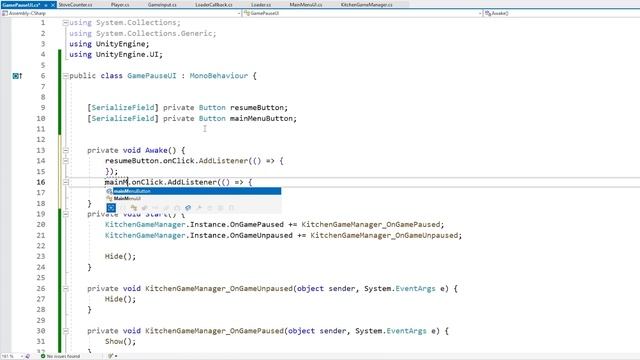Image resolution: width=640 pixels, height=360 pixels.
Task: Click the field icon of mainMenuButton suggestion
Action: (109, 191)
